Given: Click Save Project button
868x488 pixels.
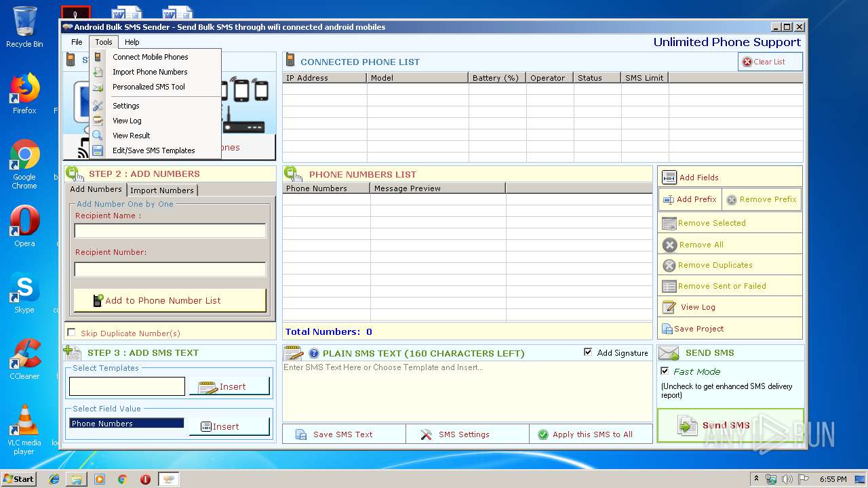Looking at the screenshot, I should point(730,329).
